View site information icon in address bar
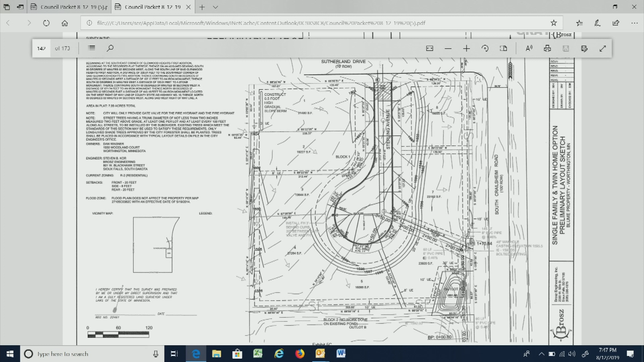 [x=89, y=23]
